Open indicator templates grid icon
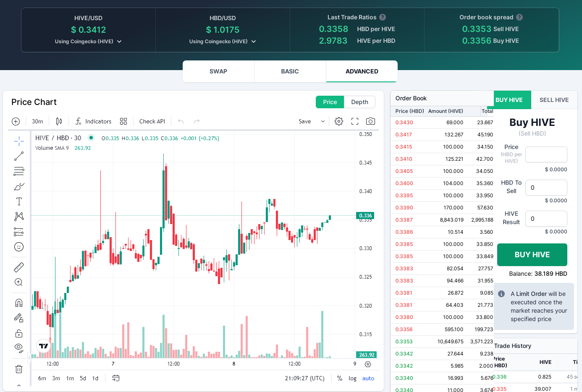The width and height of the screenshot is (582, 392). click(x=123, y=121)
